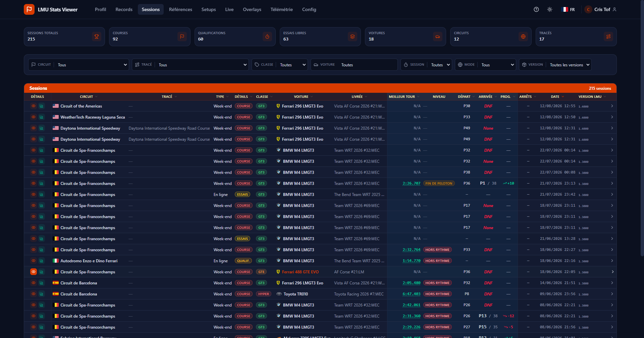Open the chart icon for WeatherTech Raceway Laguna Seca row
The image size is (644, 338).
click(42, 117)
